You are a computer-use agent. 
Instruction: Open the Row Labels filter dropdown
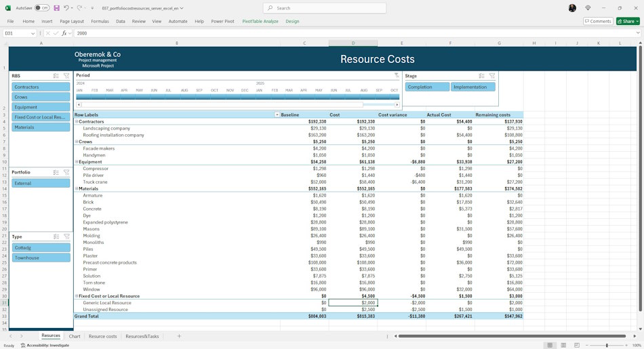point(277,115)
